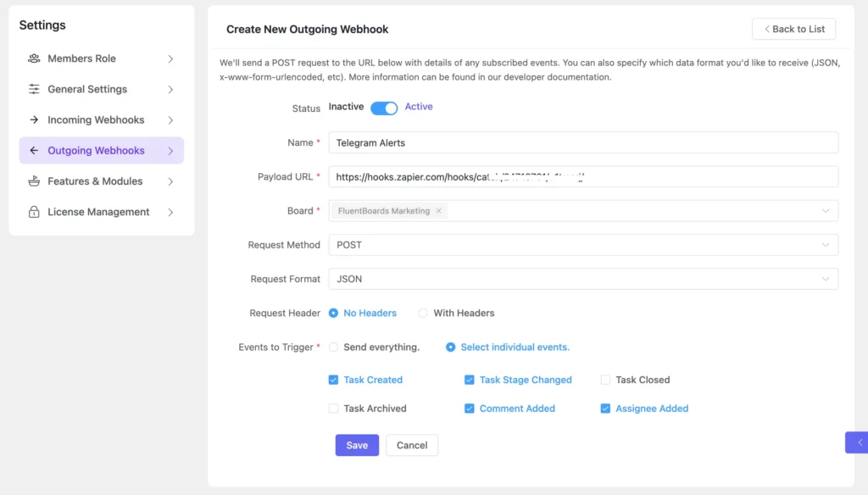This screenshot has width=868, height=495.
Task: Remove FluentBoards Marketing tag with x icon
Action: (438, 211)
